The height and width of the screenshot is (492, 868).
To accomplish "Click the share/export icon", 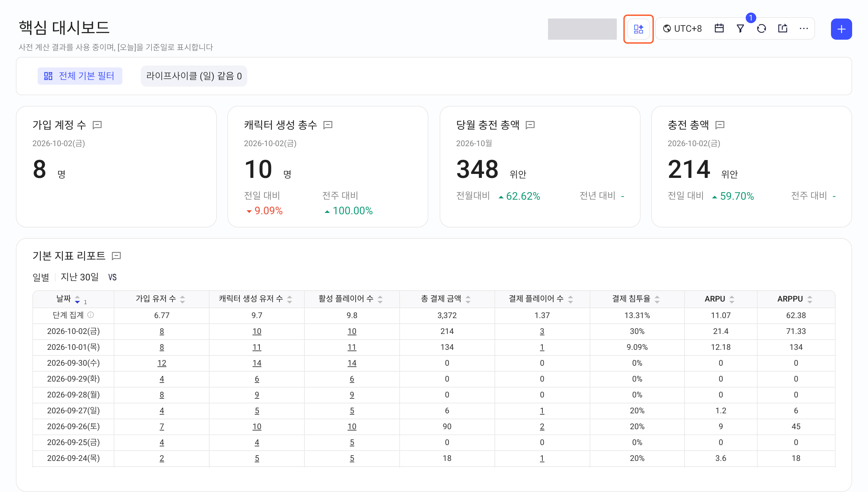I will pos(782,29).
